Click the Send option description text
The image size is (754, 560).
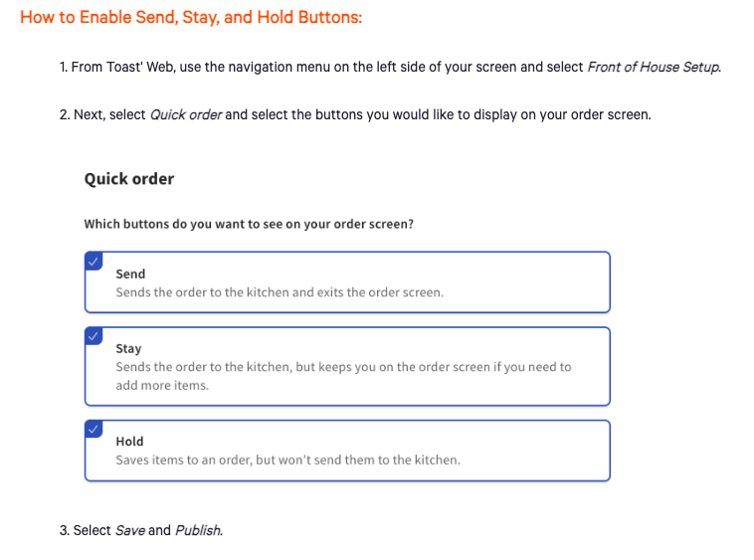[x=280, y=292]
